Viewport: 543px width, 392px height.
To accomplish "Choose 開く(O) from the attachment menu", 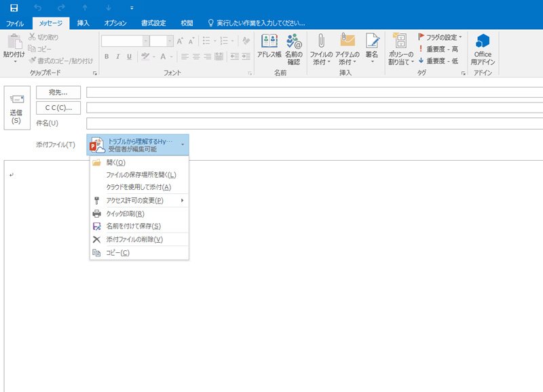I will point(139,162).
